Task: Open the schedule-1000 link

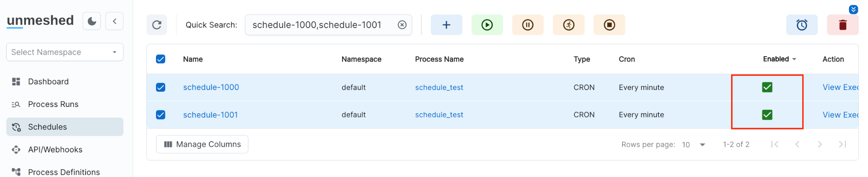Action: tap(211, 87)
